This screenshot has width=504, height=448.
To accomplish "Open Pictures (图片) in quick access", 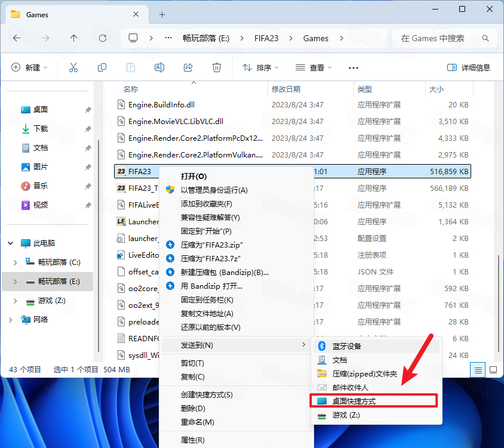I will [x=41, y=167].
